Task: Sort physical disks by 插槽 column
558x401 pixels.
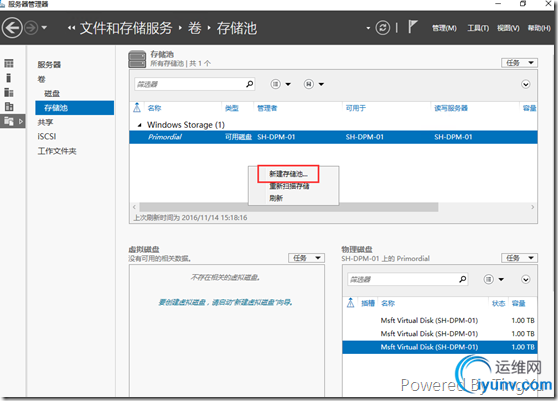Action: 368,303
